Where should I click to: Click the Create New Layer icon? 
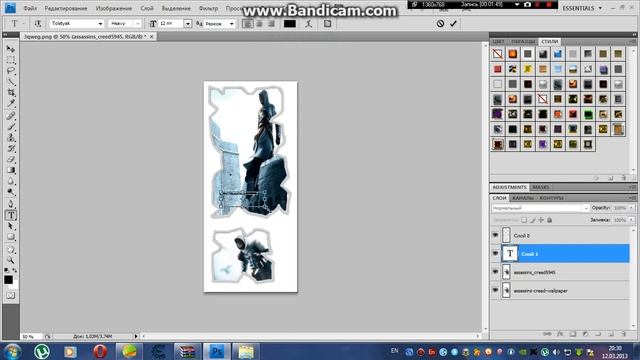[611, 334]
